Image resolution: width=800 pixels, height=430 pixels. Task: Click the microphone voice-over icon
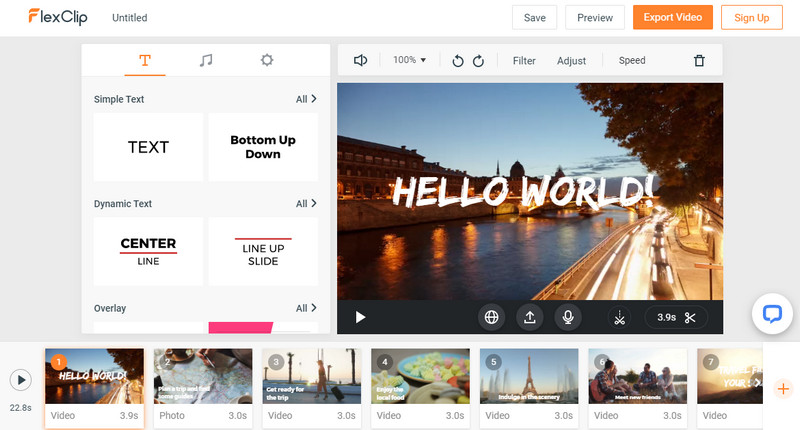pos(568,317)
